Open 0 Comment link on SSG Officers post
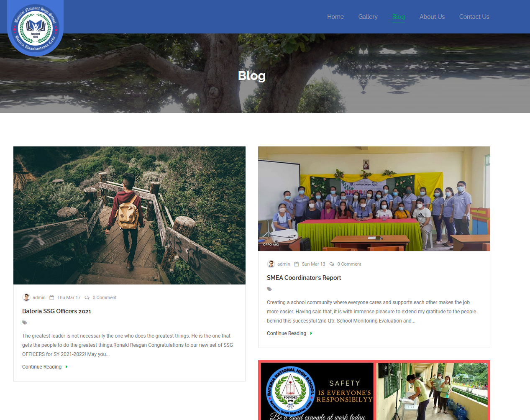530x420 pixels. coord(105,297)
